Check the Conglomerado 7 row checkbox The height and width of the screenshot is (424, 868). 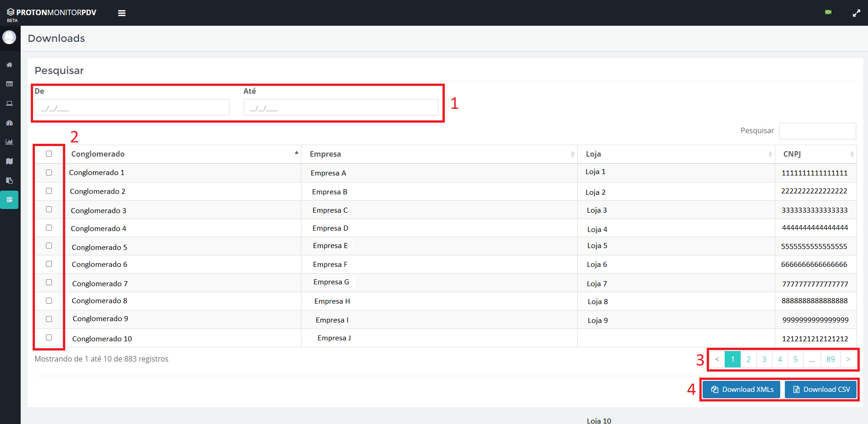coord(49,283)
